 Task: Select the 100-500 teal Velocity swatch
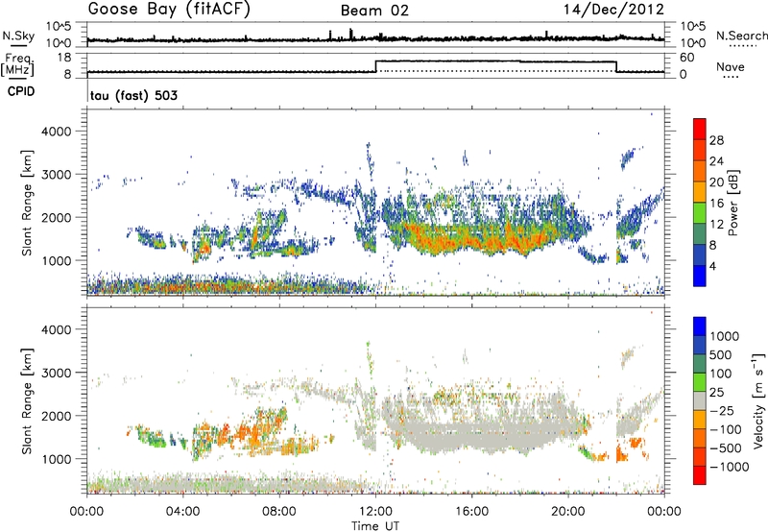700,364
